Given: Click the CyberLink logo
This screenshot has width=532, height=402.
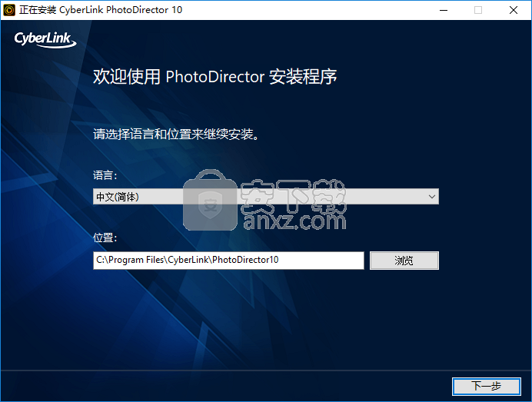Looking at the screenshot, I should point(45,40).
